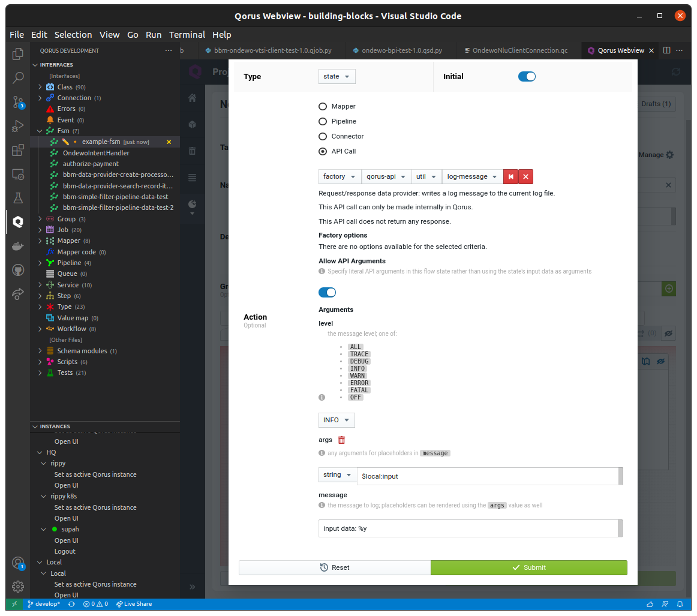Viewport: 697px width, 616px height.
Task: Click the red X button after log-message
Action: [525, 176]
